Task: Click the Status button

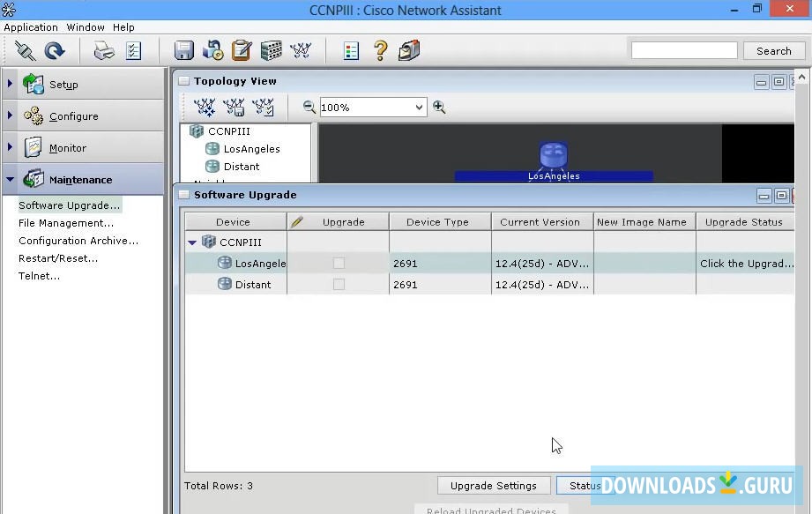Action: click(585, 486)
